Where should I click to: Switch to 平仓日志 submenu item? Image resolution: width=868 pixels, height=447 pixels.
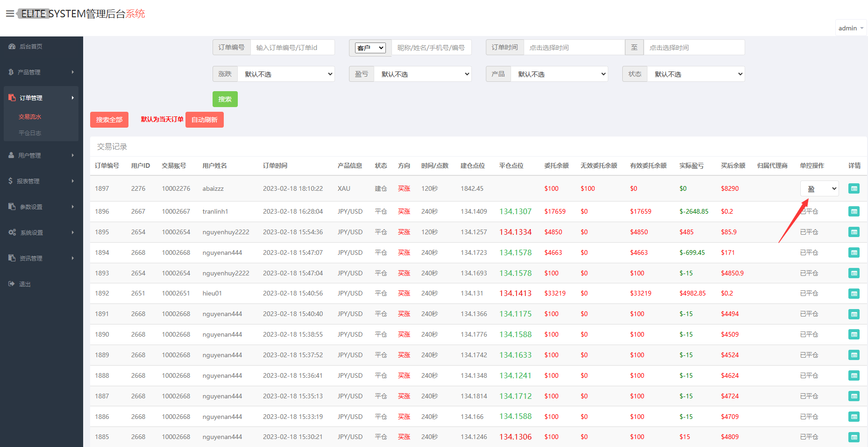(30, 133)
